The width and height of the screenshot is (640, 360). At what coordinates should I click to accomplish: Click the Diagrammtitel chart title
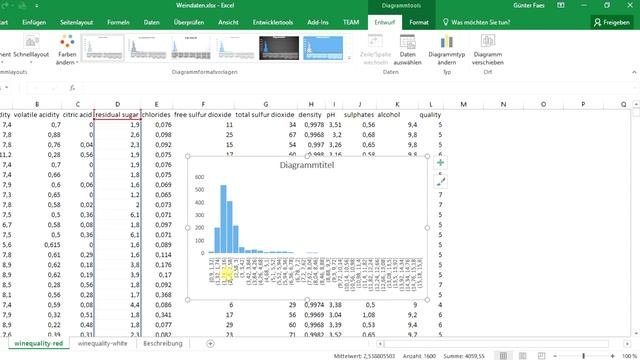[307, 165]
